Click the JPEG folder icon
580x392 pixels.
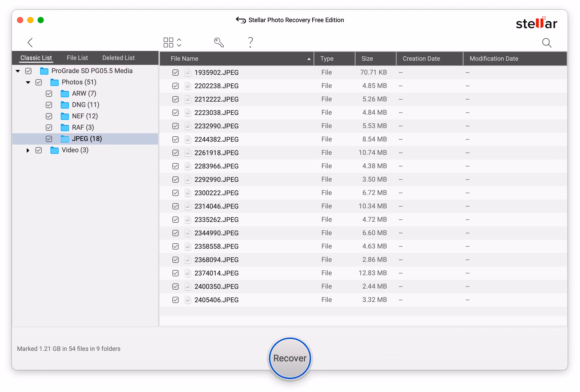65,139
